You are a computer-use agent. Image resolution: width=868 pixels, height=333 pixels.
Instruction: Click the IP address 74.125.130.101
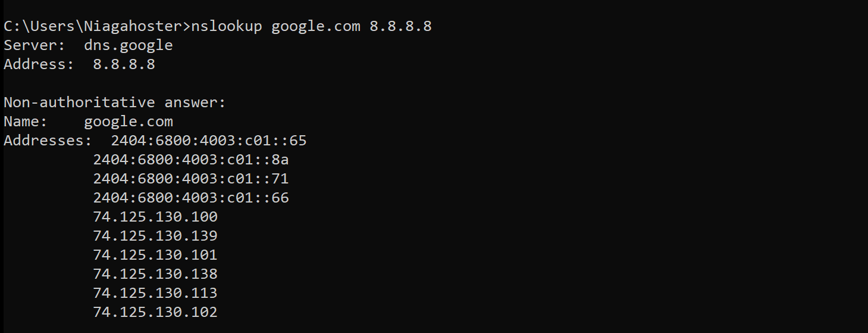155,255
